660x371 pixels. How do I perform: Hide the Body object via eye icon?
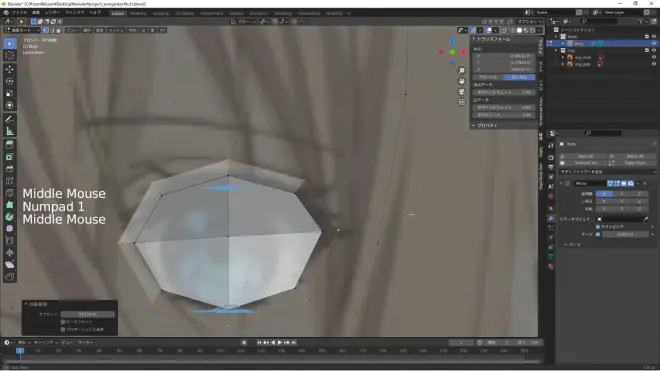click(x=654, y=43)
